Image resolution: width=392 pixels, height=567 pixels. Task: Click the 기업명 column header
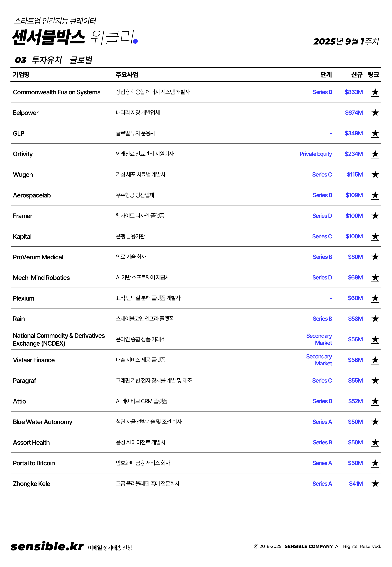click(21, 75)
